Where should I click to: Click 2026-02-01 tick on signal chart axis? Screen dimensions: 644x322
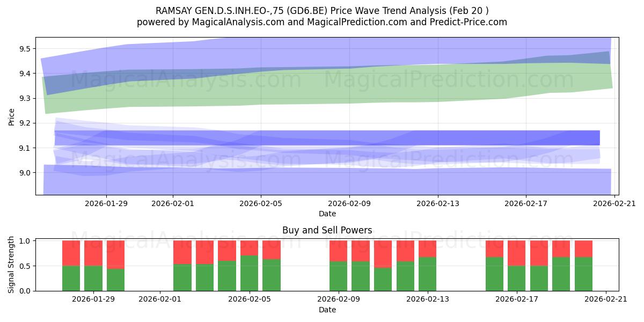160,299
